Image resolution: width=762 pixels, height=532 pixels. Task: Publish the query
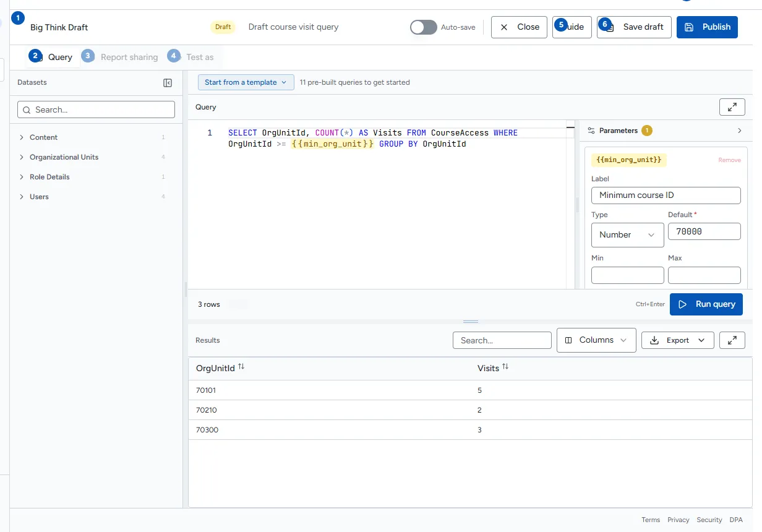tap(707, 27)
